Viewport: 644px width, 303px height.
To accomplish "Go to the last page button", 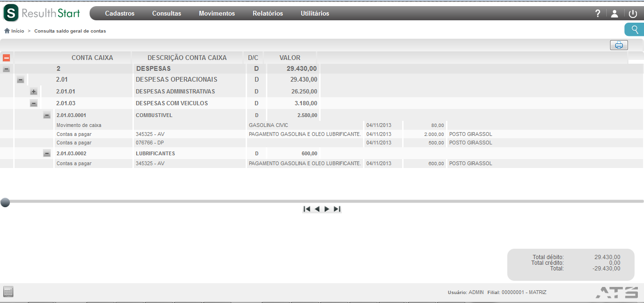I will pyautogui.click(x=337, y=209).
